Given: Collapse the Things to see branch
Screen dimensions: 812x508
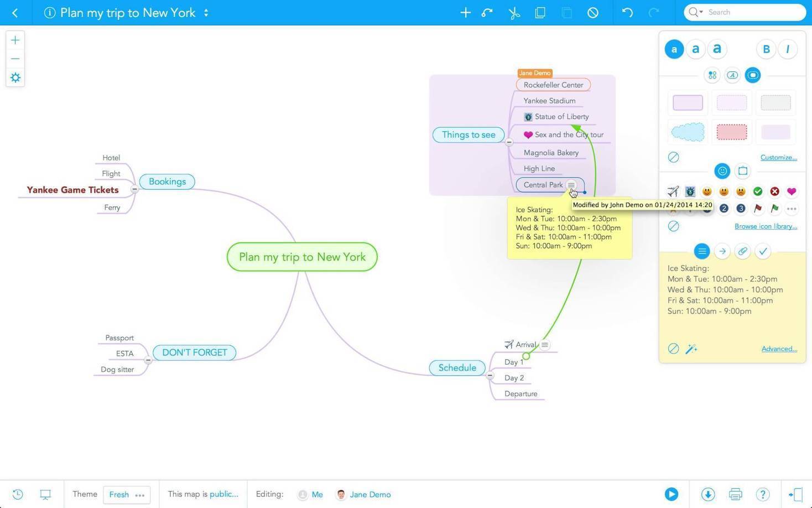Looking at the screenshot, I should 509,142.
